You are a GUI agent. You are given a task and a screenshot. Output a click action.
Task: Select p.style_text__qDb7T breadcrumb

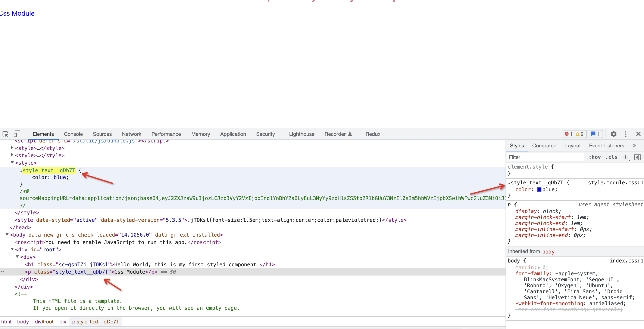coord(96,322)
